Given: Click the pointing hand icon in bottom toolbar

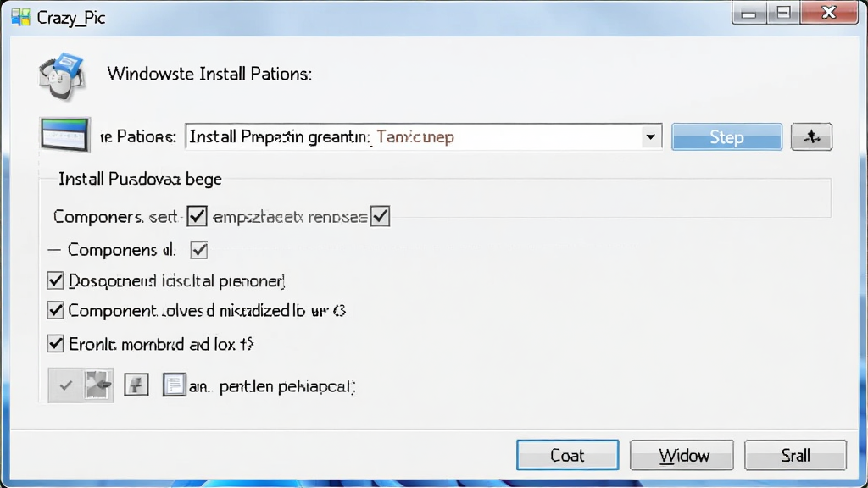Looking at the screenshot, I should pos(98,385).
